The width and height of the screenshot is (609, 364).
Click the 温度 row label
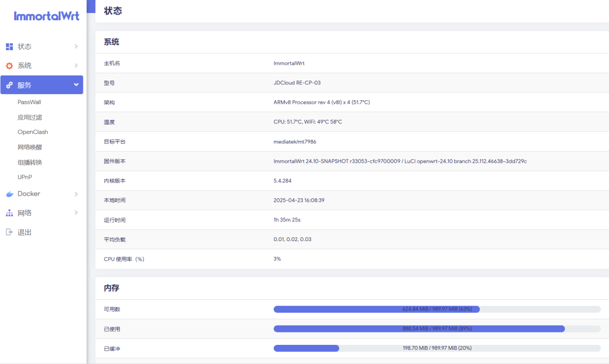pyautogui.click(x=109, y=122)
